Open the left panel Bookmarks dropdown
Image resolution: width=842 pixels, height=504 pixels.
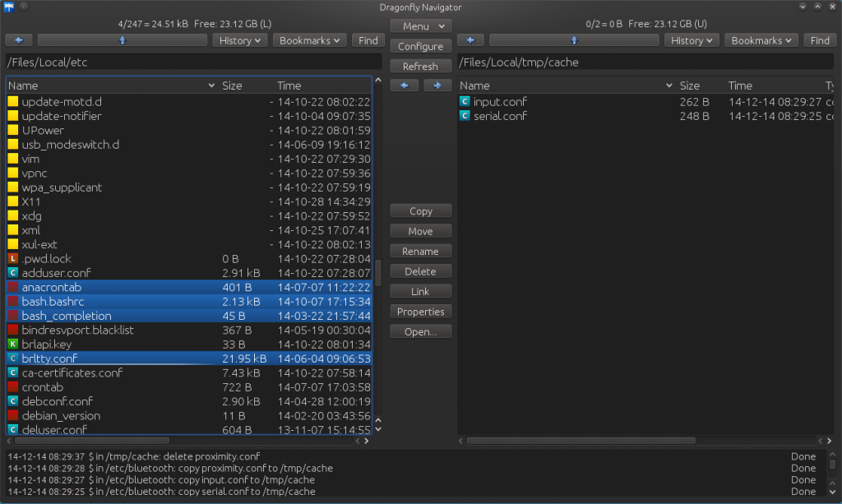coord(309,40)
